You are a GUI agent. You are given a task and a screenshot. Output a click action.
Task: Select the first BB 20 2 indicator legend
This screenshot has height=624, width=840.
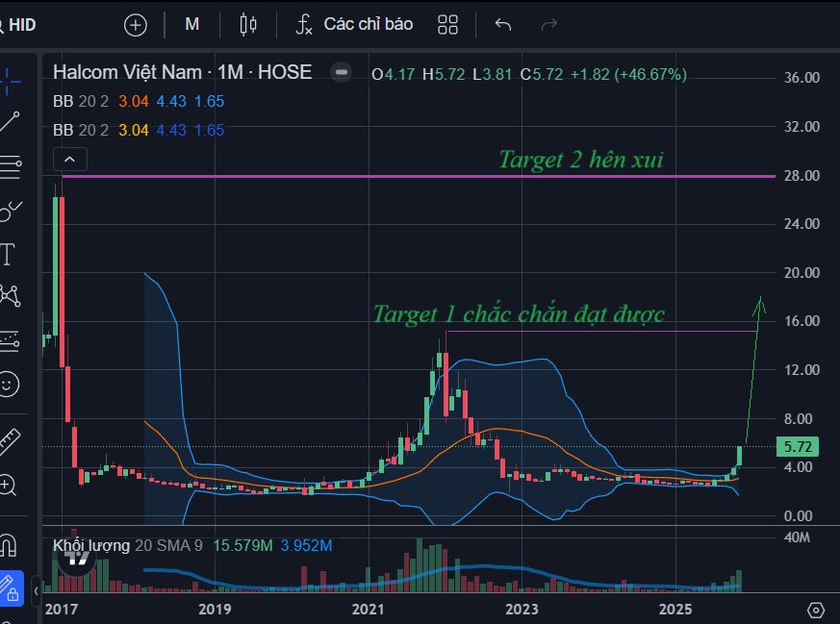pos(139,101)
